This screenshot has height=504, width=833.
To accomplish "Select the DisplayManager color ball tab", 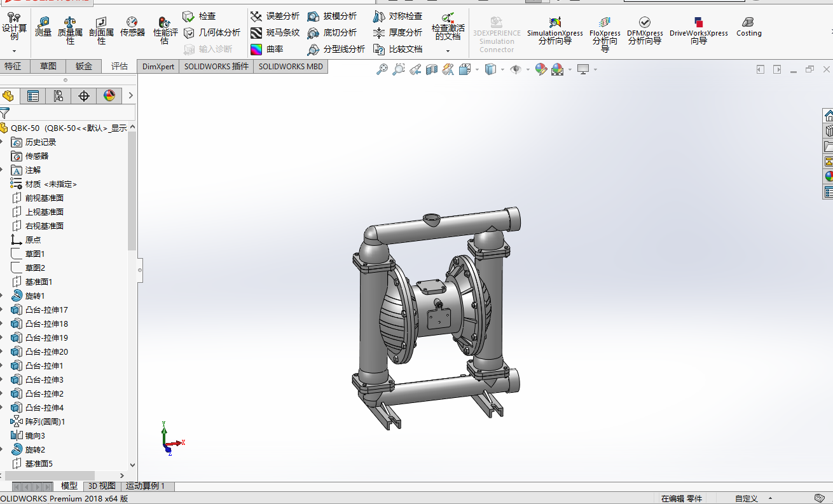I will pyautogui.click(x=109, y=96).
